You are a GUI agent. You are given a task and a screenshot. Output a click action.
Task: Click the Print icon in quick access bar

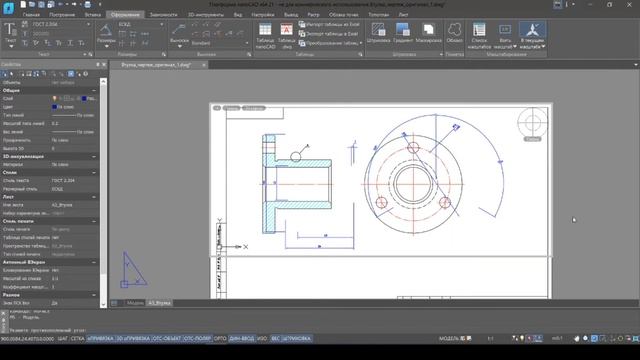87,4
